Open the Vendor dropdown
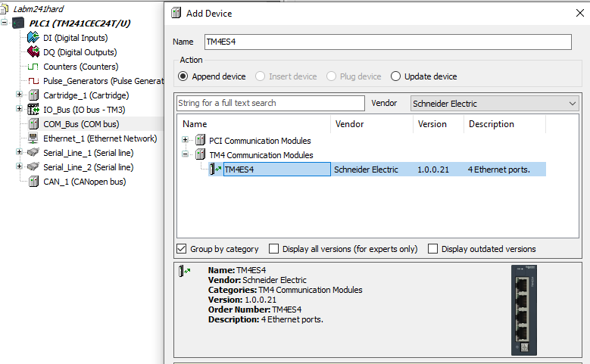Screen dimensions: 590x364 pyautogui.click(x=495, y=104)
